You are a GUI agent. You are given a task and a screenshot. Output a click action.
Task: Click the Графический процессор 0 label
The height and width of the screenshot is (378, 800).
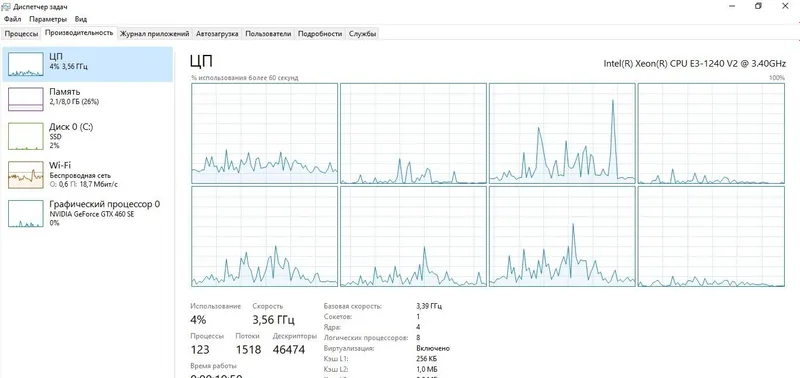point(105,204)
